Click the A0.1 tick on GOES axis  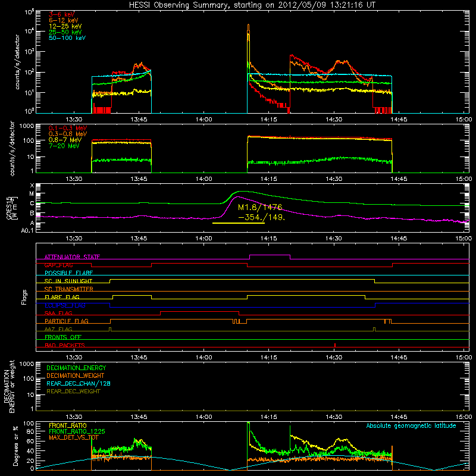pyautogui.click(x=27, y=230)
